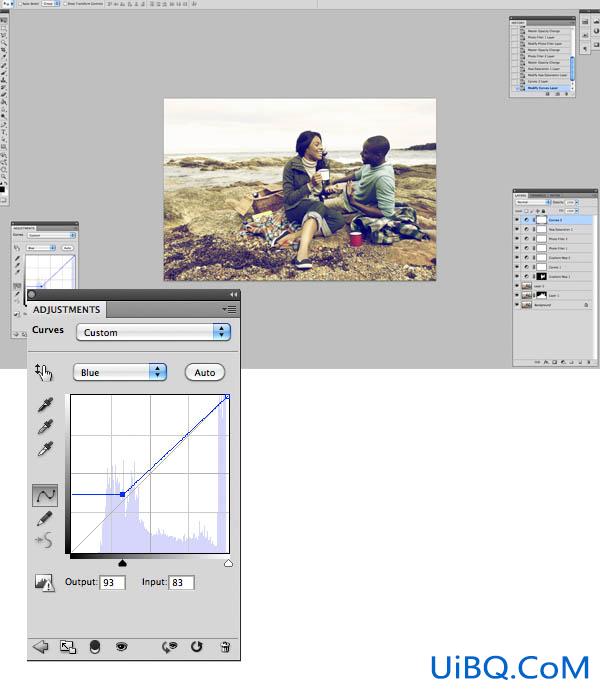Choose the pencil draw-curve tool

pyautogui.click(x=44, y=519)
